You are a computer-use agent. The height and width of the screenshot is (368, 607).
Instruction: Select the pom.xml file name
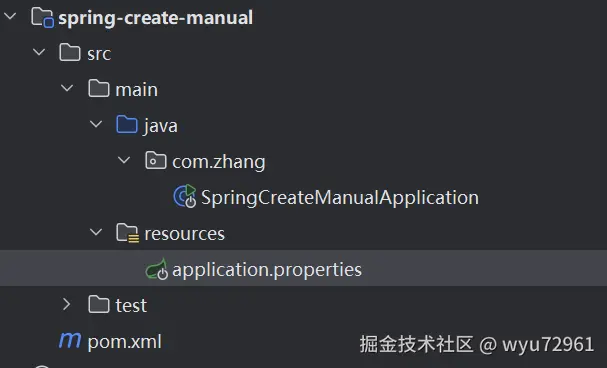[x=125, y=342]
